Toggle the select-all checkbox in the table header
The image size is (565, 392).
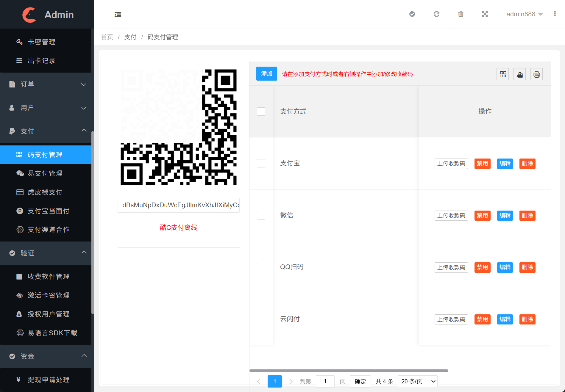click(261, 112)
